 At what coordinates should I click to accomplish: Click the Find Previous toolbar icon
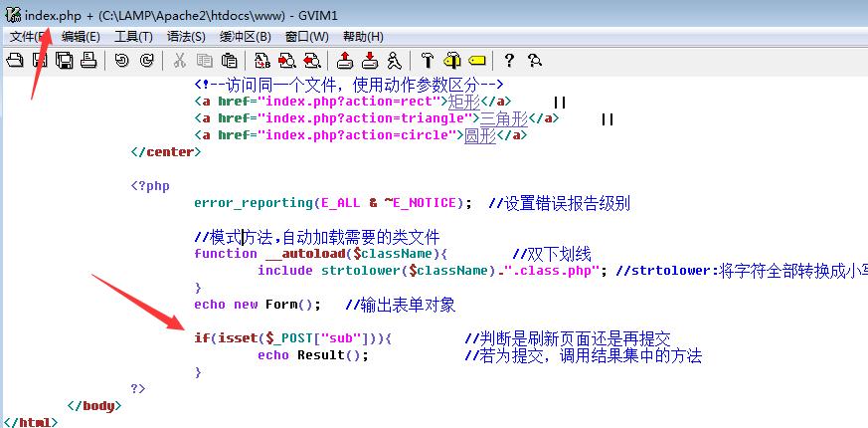(312, 60)
